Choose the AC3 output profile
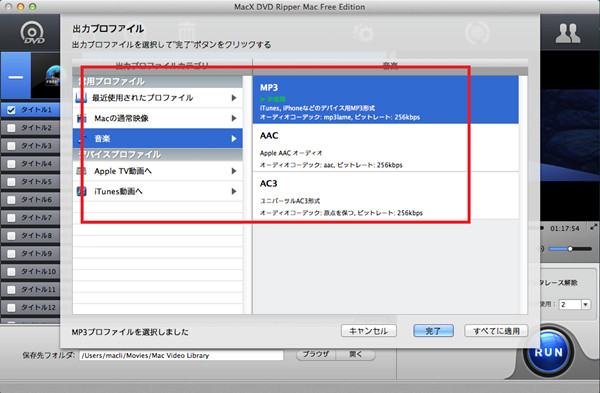The image size is (600, 393). pyautogui.click(x=386, y=196)
